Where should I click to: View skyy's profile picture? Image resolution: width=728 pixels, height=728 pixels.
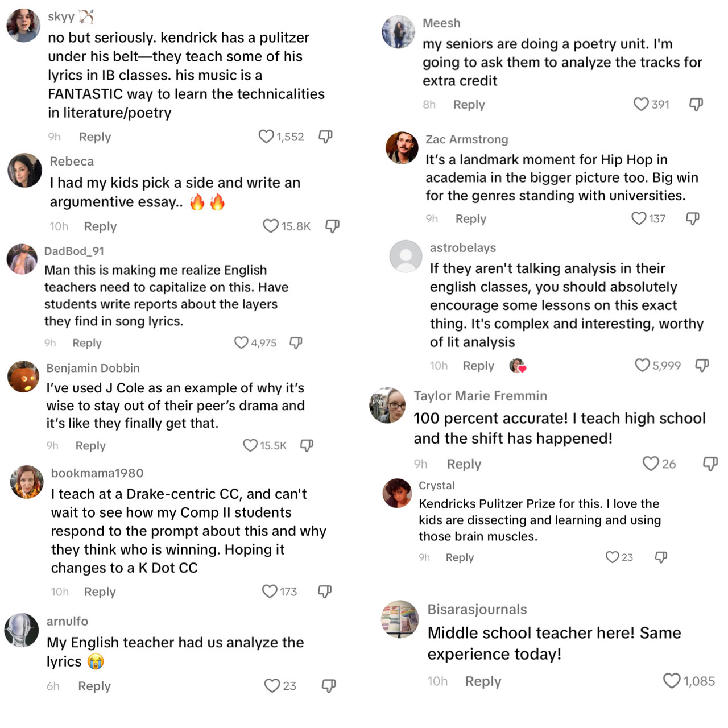[23, 26]
